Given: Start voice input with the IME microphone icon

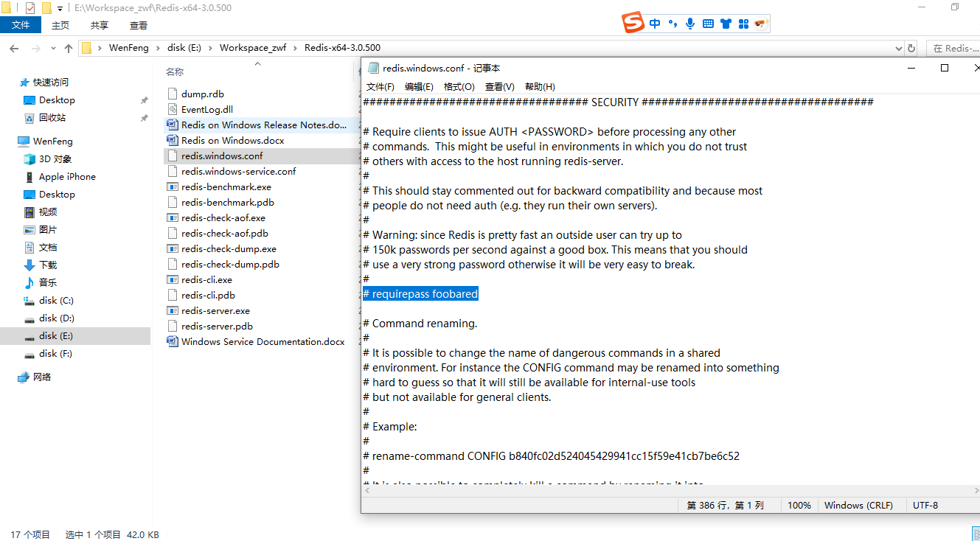Looking at the screenshot, I should pos(690,24).
